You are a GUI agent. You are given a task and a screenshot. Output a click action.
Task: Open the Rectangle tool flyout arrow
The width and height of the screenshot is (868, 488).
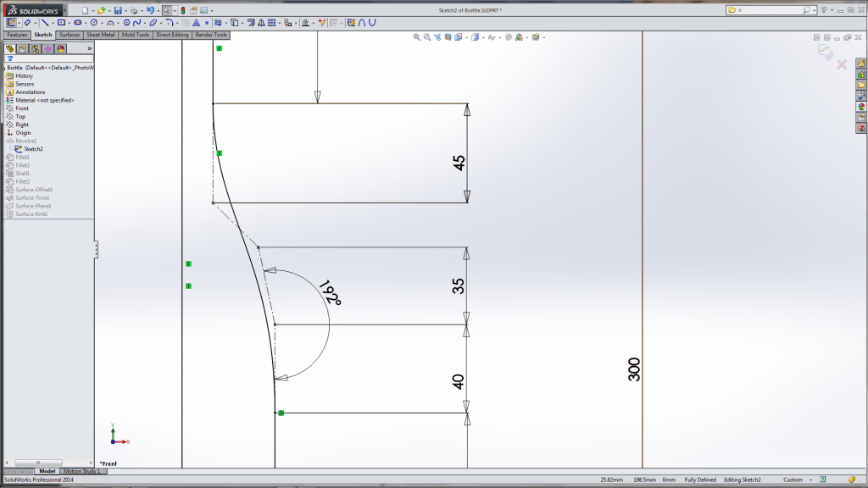click(68, 25)
